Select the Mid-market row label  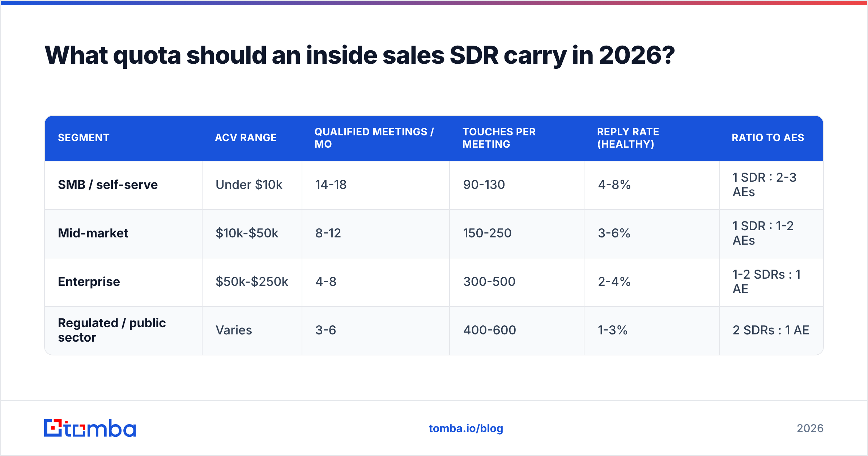[x=93, y=233]
